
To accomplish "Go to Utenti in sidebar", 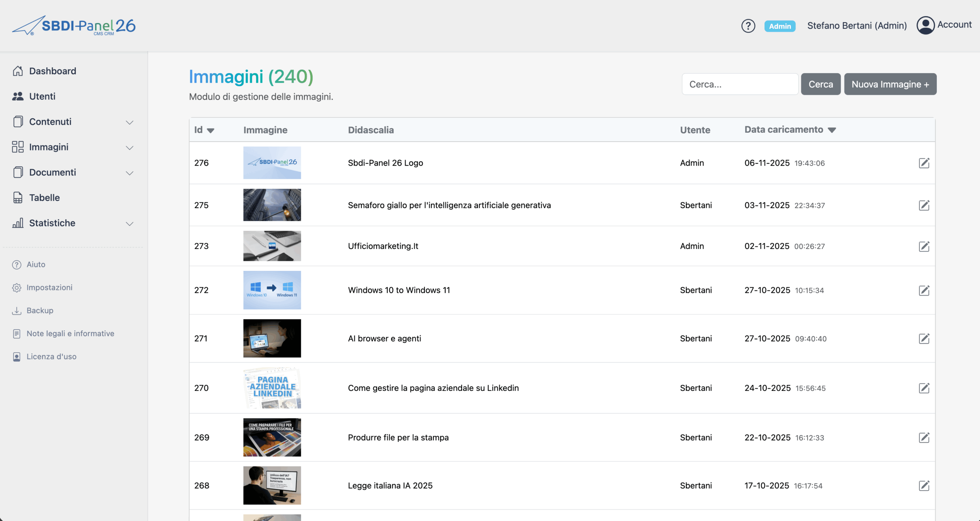I will 42,96.
